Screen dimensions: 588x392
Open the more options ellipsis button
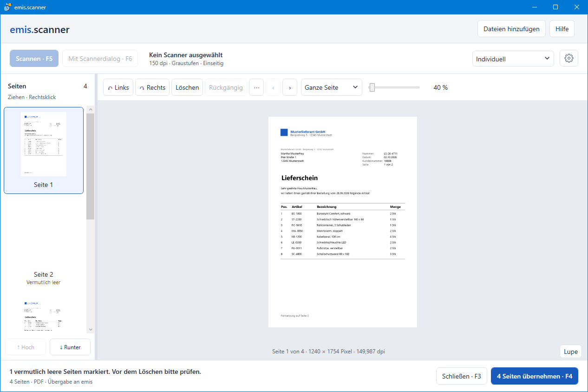[x=256, y=87]
